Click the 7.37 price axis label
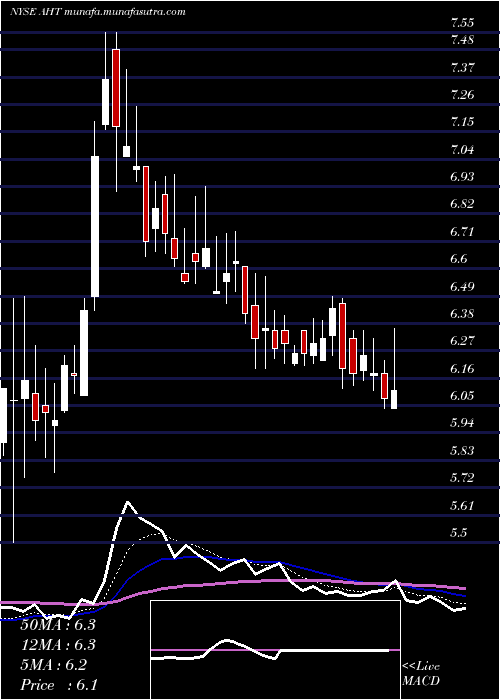 coord(462,68)
